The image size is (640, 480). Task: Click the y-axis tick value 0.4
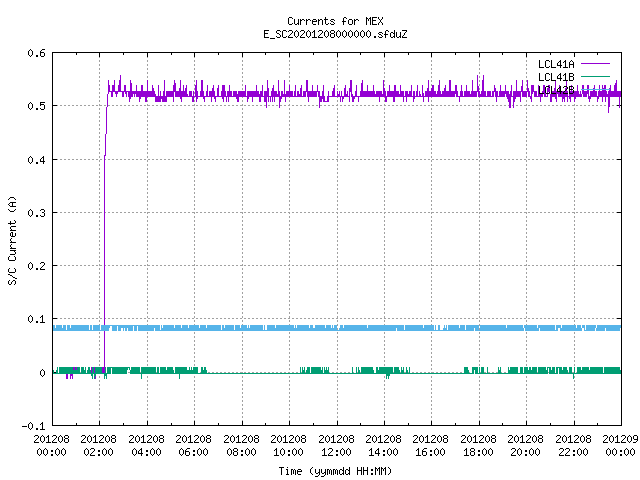tap(37, 160)
